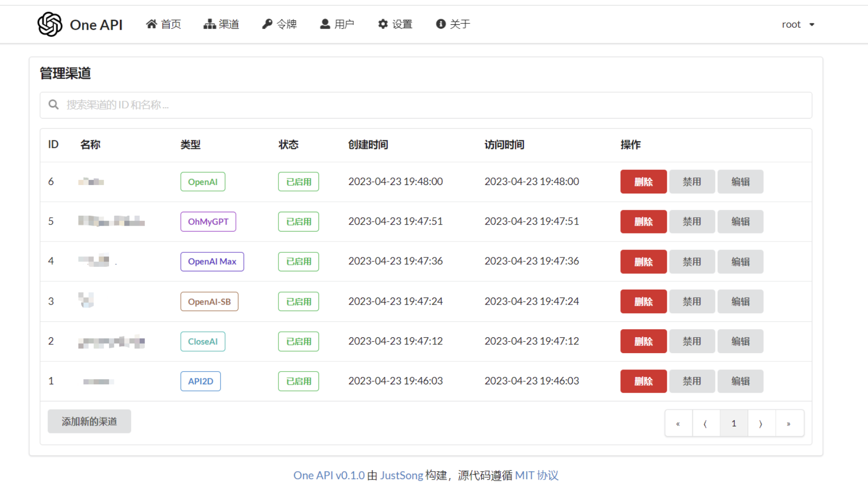Disable the OhMyGPT channel with 禁用

point(692,222)
